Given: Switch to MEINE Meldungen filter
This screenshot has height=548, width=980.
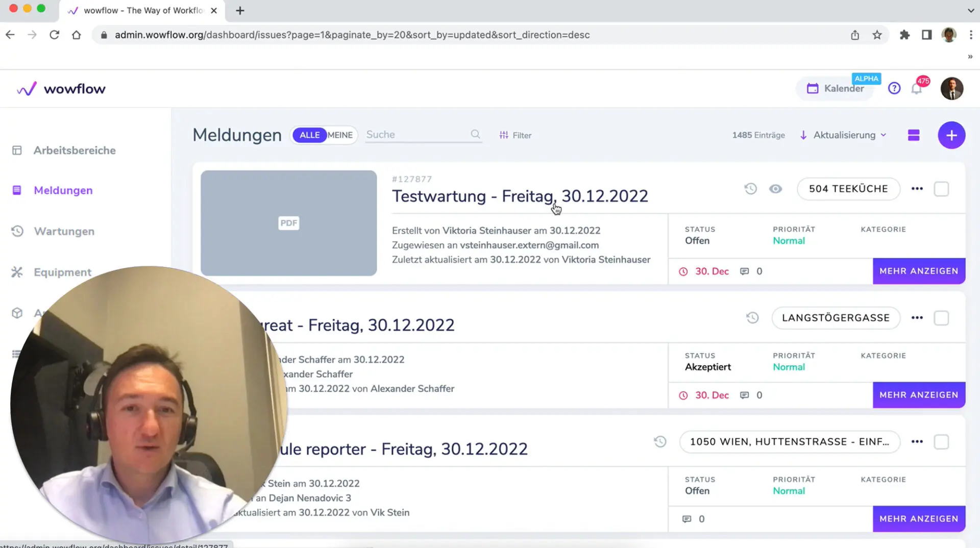Looking at the screenshot, I should point(340,135).
